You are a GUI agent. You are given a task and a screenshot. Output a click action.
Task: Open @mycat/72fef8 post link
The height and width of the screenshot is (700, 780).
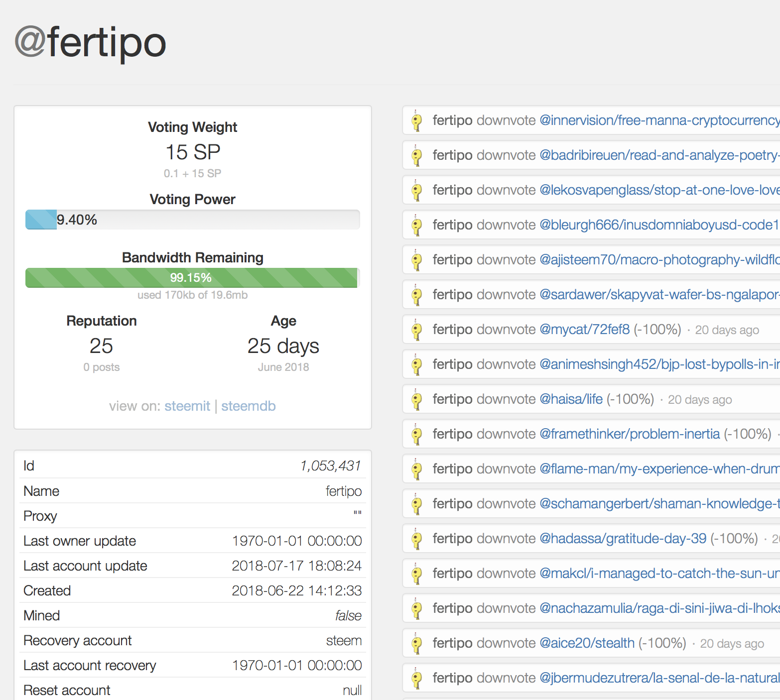[585, 330]
